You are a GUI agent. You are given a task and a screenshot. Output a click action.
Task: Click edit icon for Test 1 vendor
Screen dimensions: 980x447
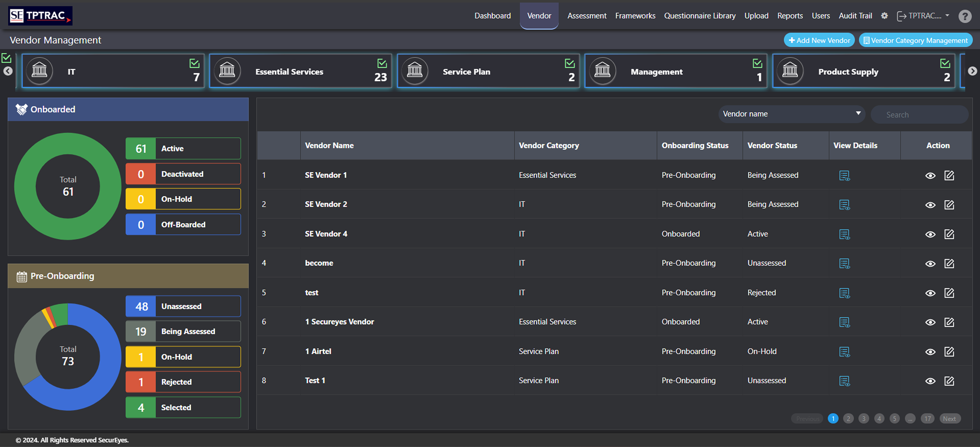coord(949,381)
